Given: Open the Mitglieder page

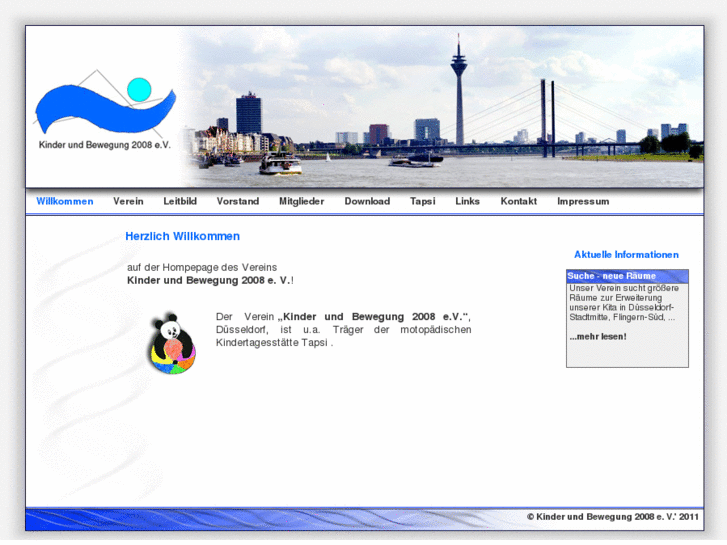Looking at the screenshot, I should (x=301, y=201).
